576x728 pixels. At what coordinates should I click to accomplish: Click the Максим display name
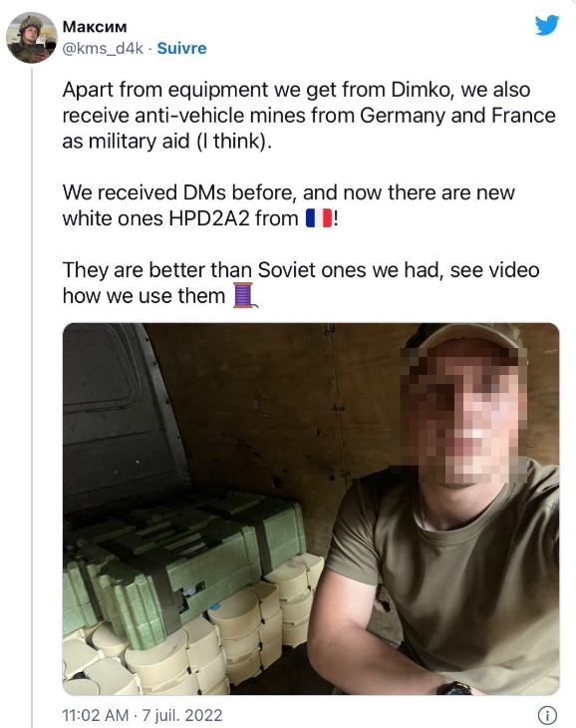click(x=95, y=27)
